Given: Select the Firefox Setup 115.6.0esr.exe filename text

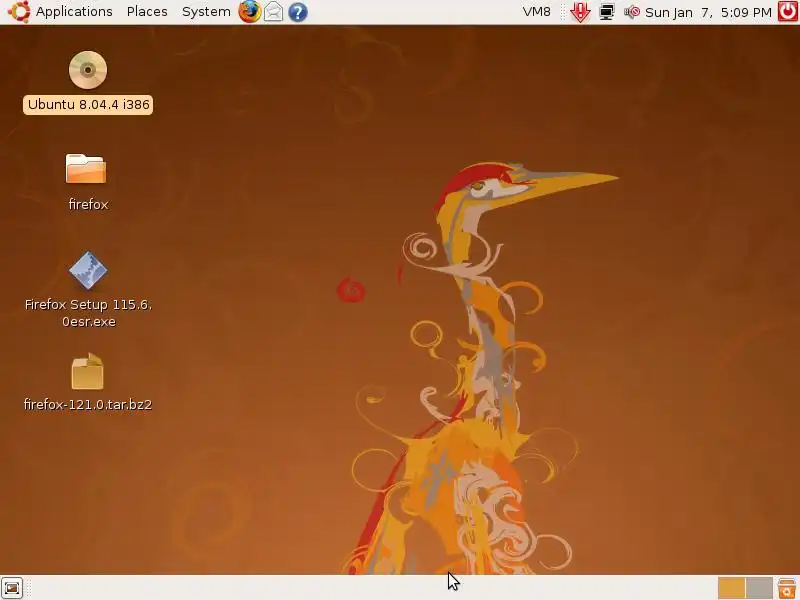Looking at the screenshot, I should tap(88, 313).
